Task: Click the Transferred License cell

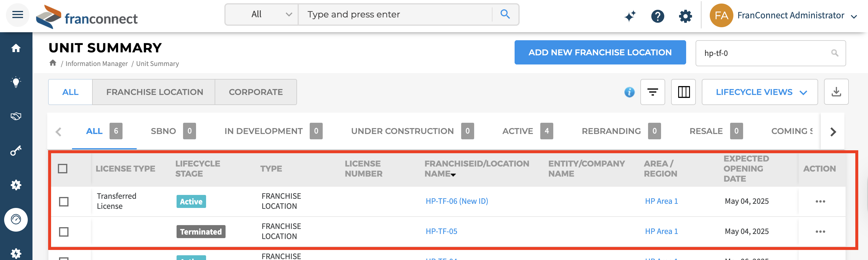Action: coord(117,201)
